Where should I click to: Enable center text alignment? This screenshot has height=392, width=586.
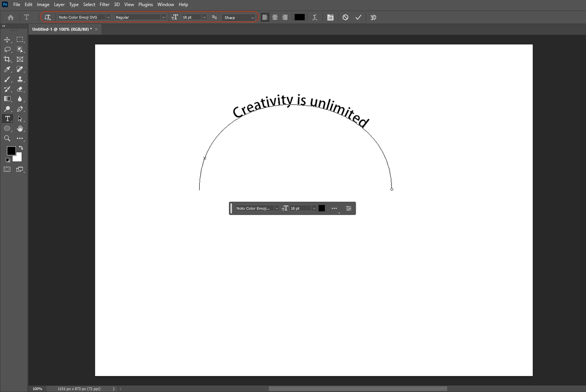tap(275, 17)
